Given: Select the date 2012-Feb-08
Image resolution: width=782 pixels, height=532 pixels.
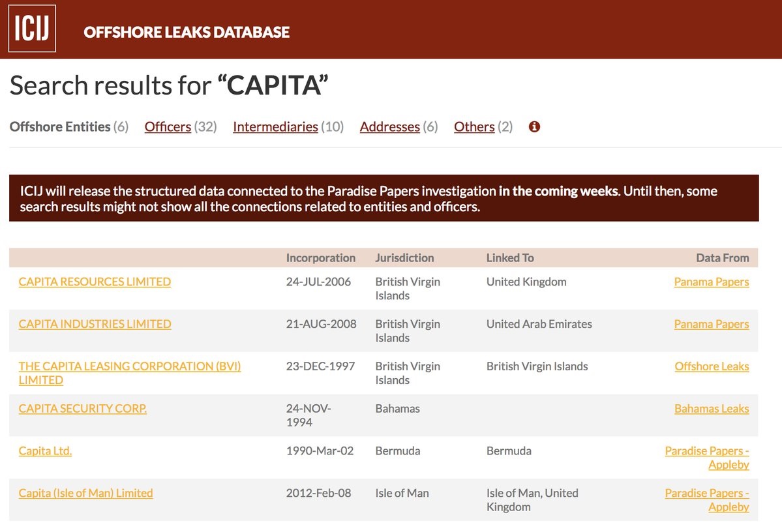Looking at the screenshot, I should pyautogui.click(x=319, y=493).
